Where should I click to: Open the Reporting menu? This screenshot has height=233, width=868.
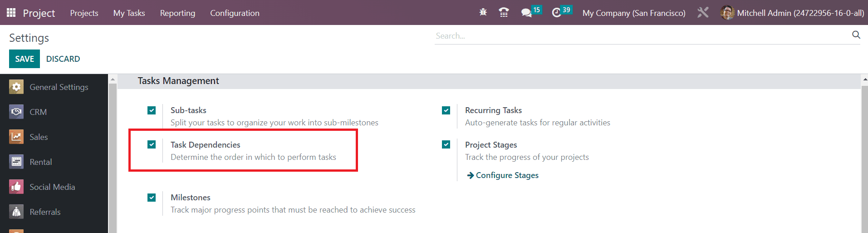177,13
